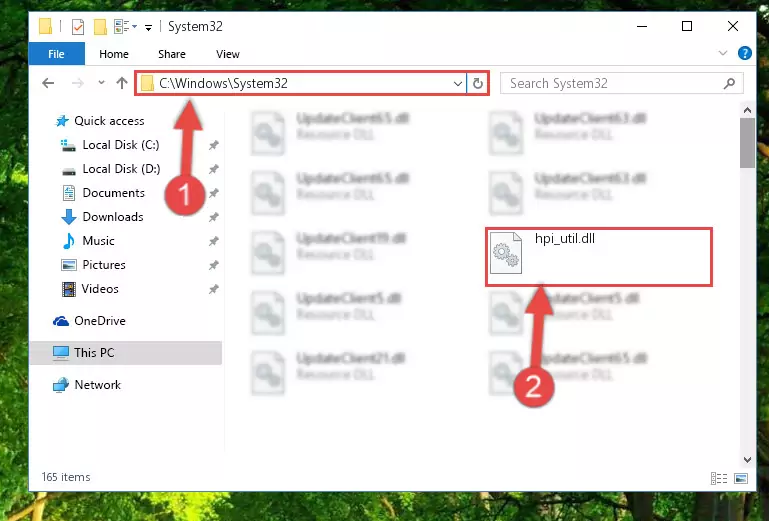The height and width of the screenshot is (521, 769).
Task: Click the pin icon beside Music
Action: tap(213, 241)
